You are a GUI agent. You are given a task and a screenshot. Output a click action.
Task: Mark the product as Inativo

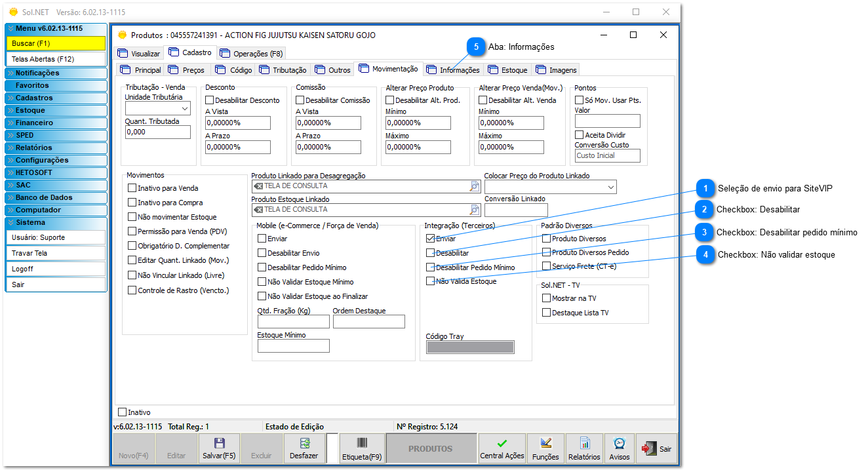[x=121, y=412]
